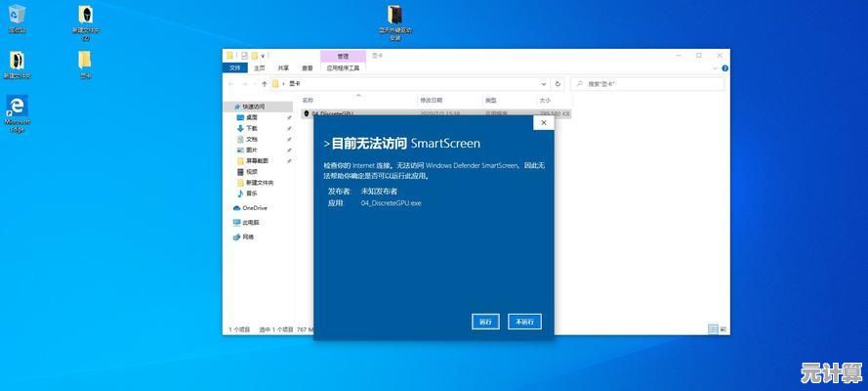The width and height of the screenshot is (868, 391).
Task: Open the 文件 (File) menu tab
Action: point(235,68)
